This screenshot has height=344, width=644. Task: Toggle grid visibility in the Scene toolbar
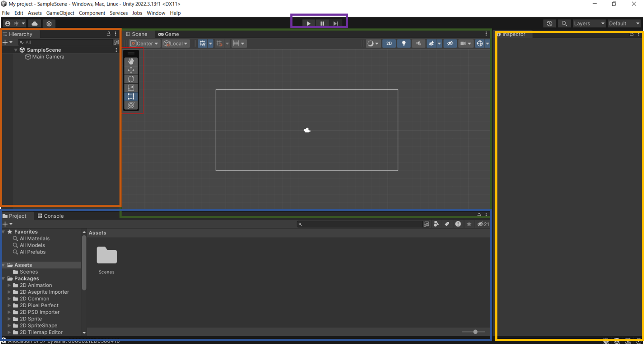(x=203, y=43)
